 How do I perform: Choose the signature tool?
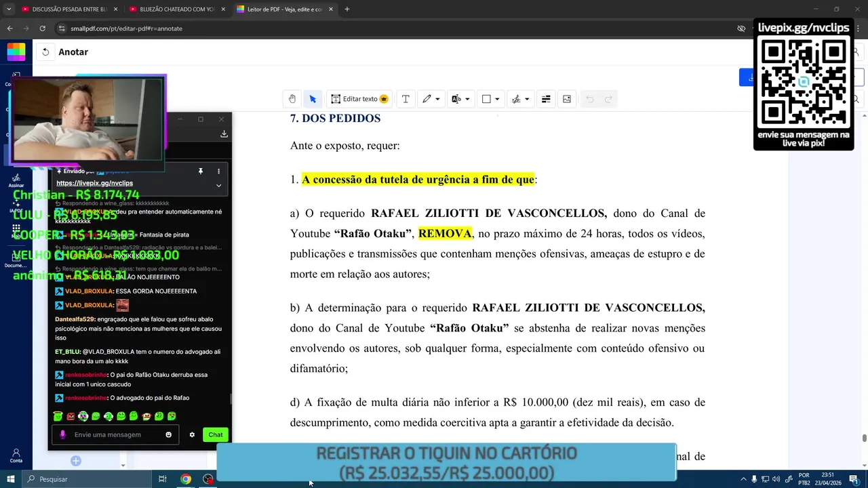click(516, 99)
